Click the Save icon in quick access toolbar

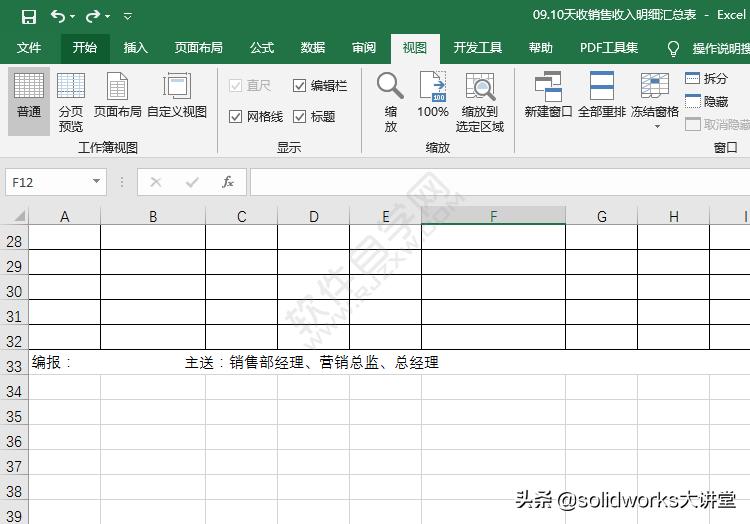tap(29, 17)
